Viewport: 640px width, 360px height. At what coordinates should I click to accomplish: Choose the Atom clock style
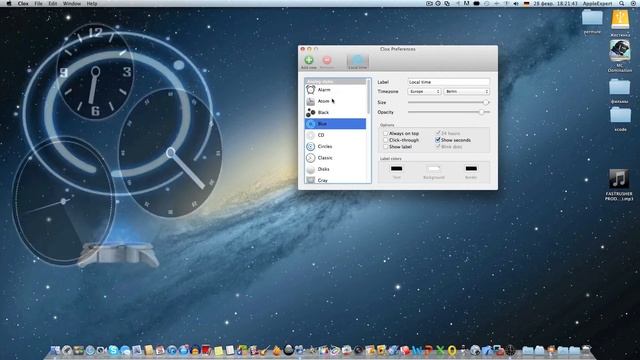coord(336,101)
